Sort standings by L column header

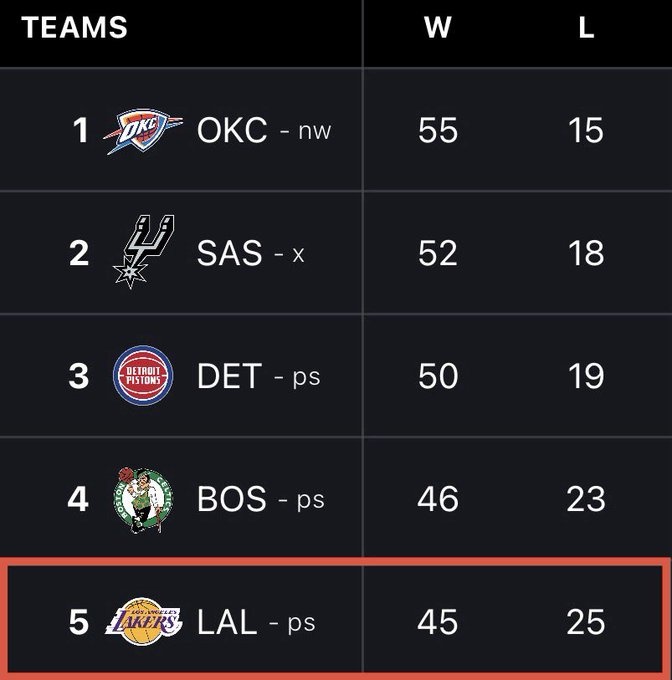[586, 27]
